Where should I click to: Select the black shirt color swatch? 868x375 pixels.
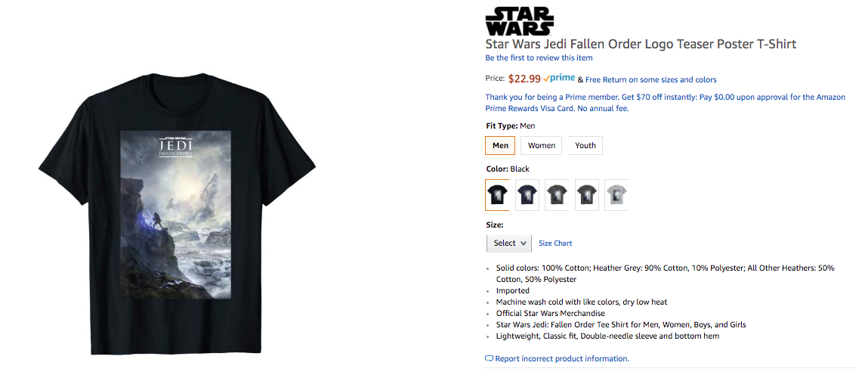click(497, 195)
